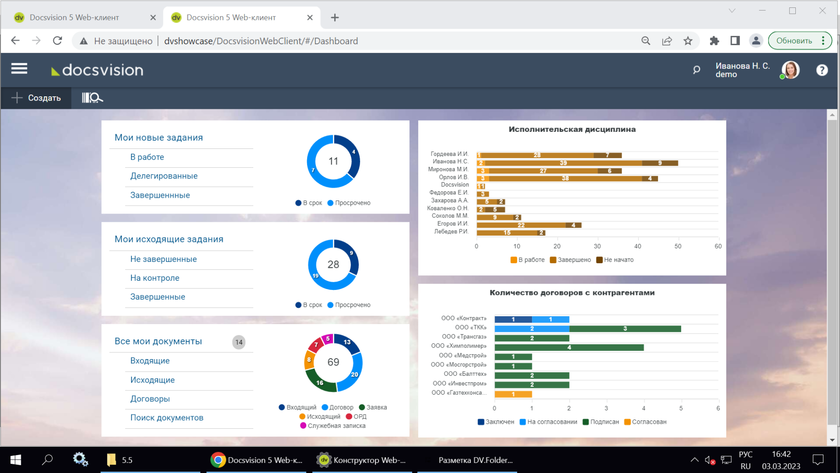
Task: Open a new browser tab
Action: [x=335, y=17]
